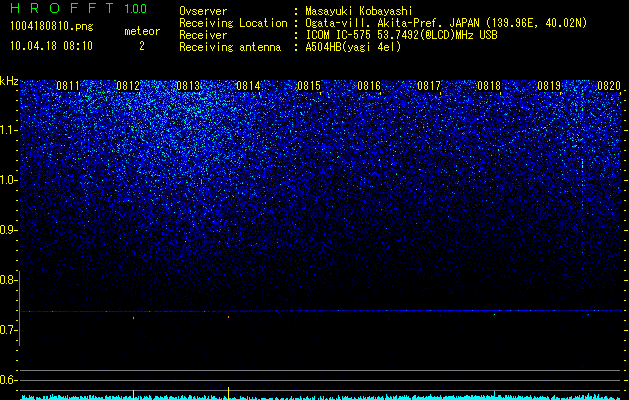Viewport: 629px width, 400px height.
Task: Click the 0816 time marker
Action: pos(369,85)
